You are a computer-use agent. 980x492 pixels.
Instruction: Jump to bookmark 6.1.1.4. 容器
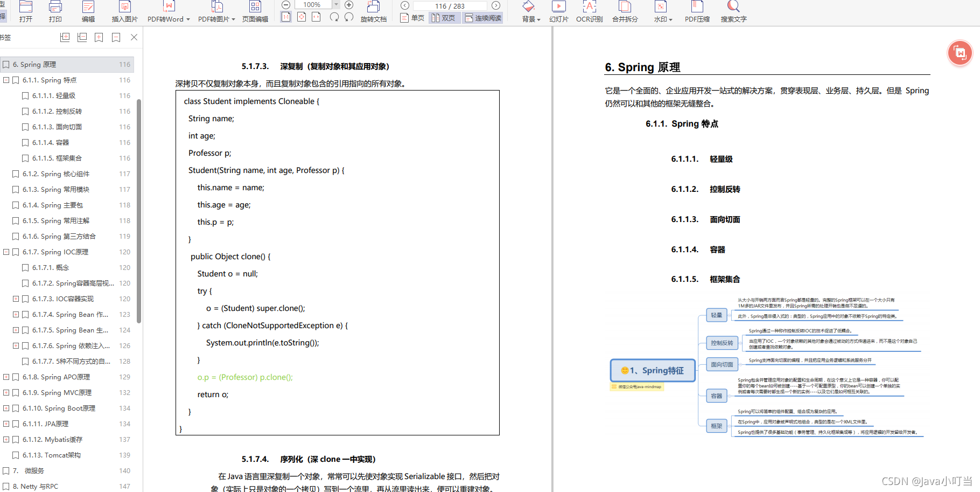pos(51,142)
